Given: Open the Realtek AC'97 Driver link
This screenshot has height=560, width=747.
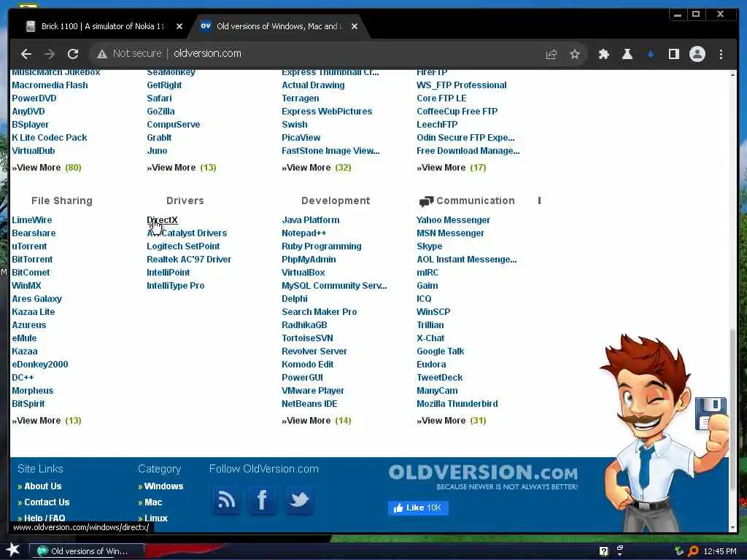Looking at the screenshot, I should (189, 260).
